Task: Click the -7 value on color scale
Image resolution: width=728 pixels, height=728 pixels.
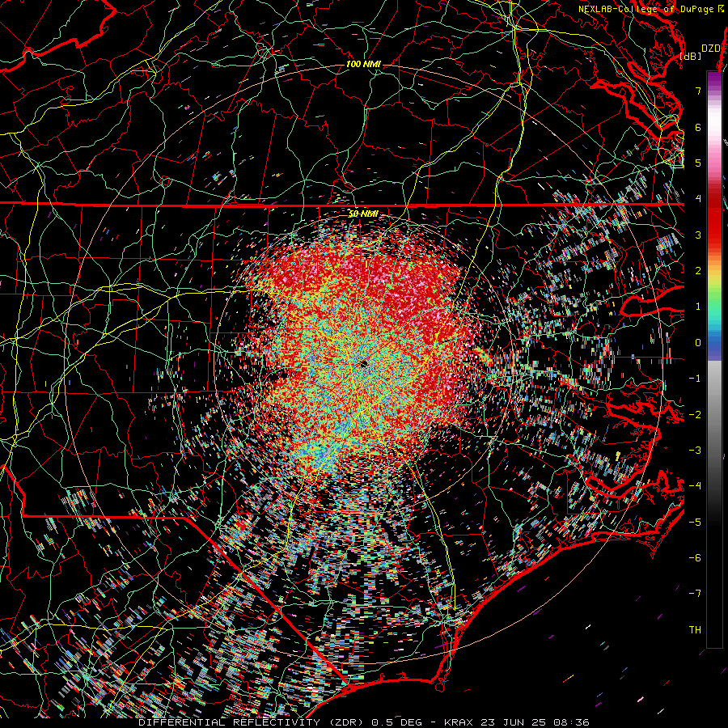Action: [695, 594]
